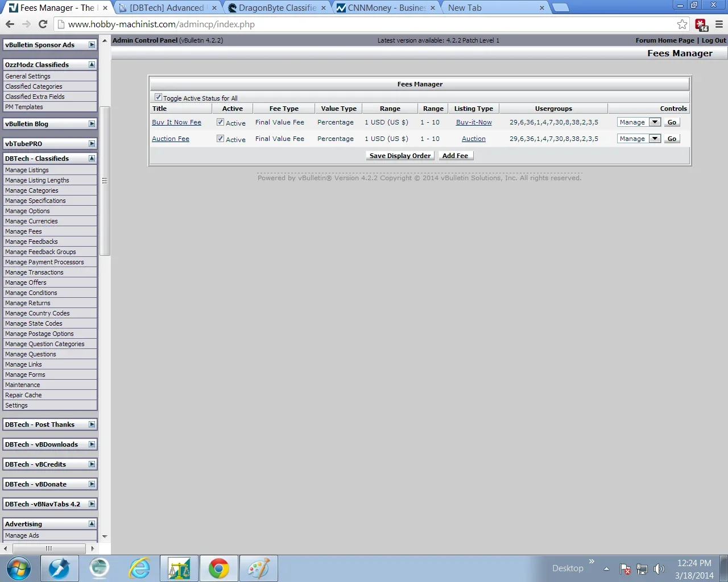Open the green globe taskbar icon
Image resolution: width=728 pixels, height=582 pixels.
pyautogui.click(x=100, y=568)
